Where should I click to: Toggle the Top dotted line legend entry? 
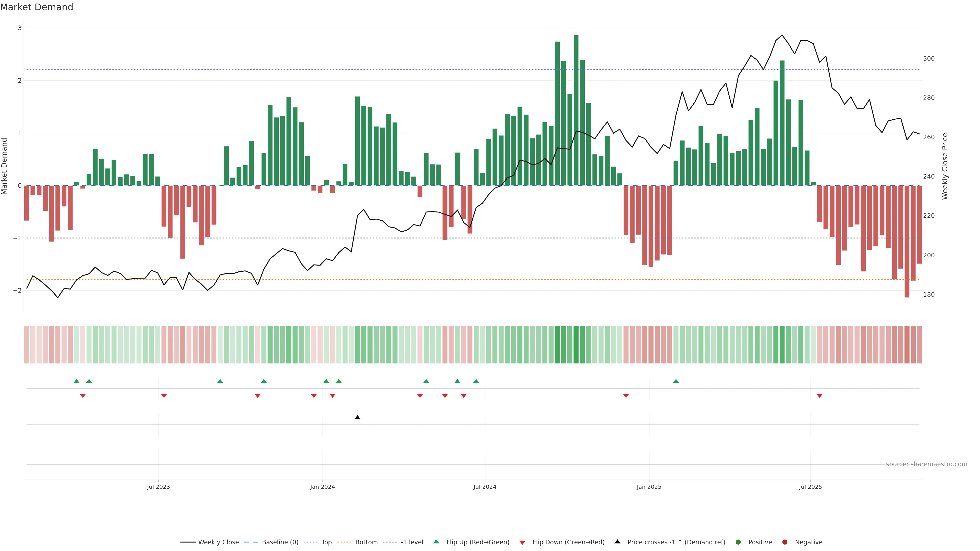pos(326,542)
